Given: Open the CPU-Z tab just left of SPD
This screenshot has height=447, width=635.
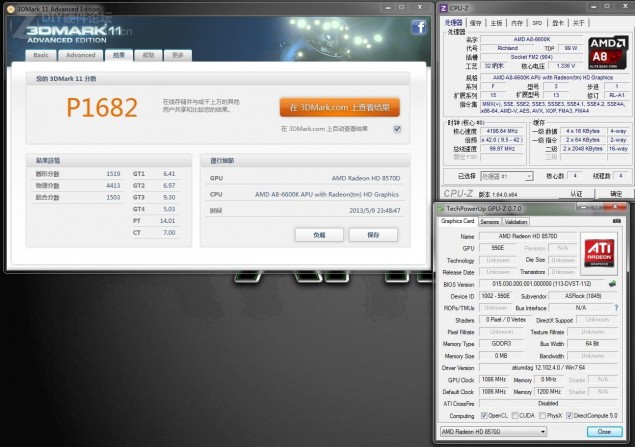Looking at the screenshot, I should click(x=517, y=23).
